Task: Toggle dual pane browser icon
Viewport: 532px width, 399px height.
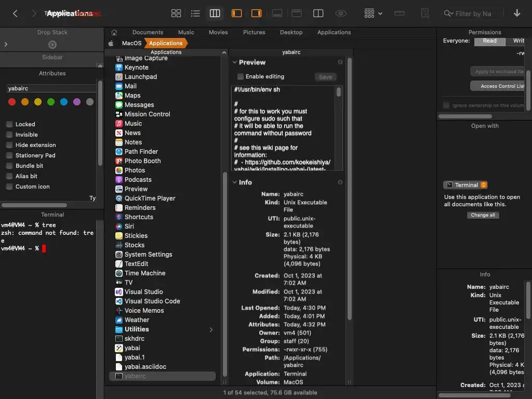Action: [318, 14]
